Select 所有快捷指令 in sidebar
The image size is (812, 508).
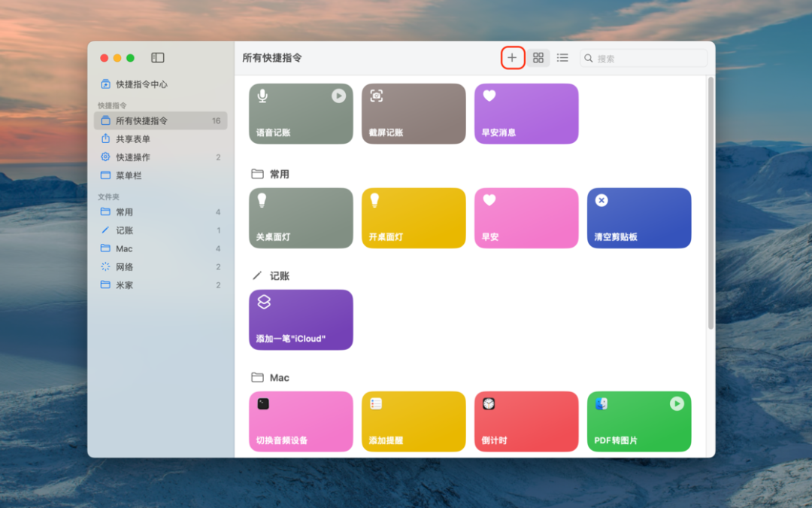[x=161, y=120]
